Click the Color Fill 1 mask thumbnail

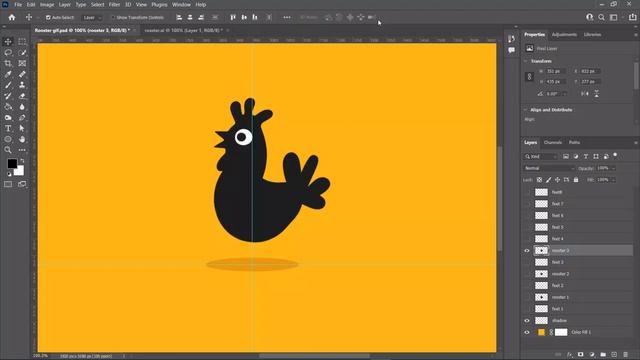point(561,332)
